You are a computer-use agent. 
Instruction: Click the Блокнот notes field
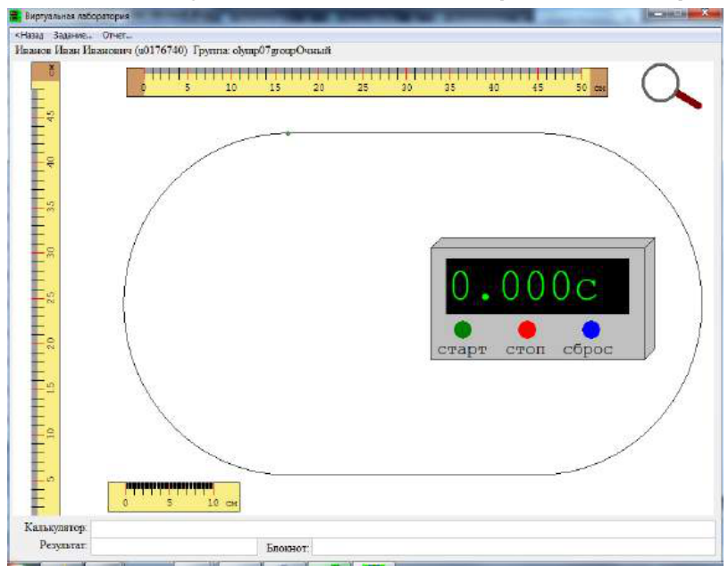point(513,546)
